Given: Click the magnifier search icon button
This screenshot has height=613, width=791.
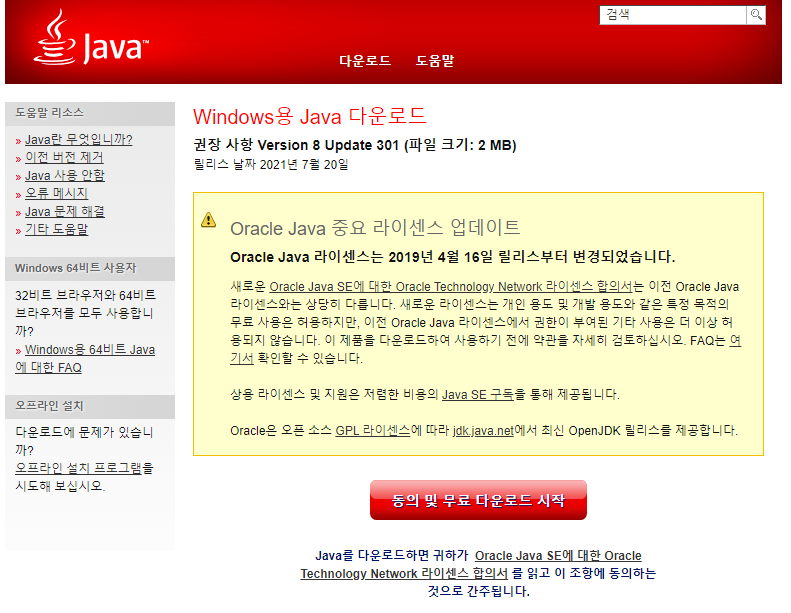Looking at the screenshot, I should 756,15.
